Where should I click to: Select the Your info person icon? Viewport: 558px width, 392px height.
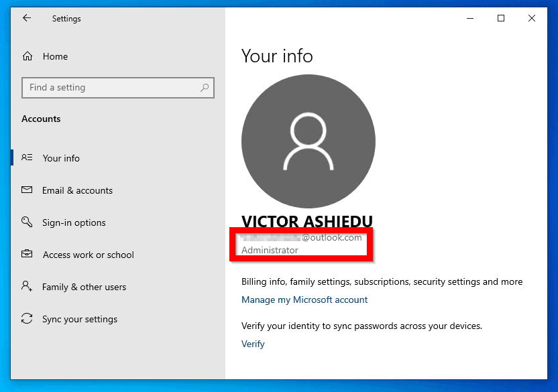coord(27,158)
